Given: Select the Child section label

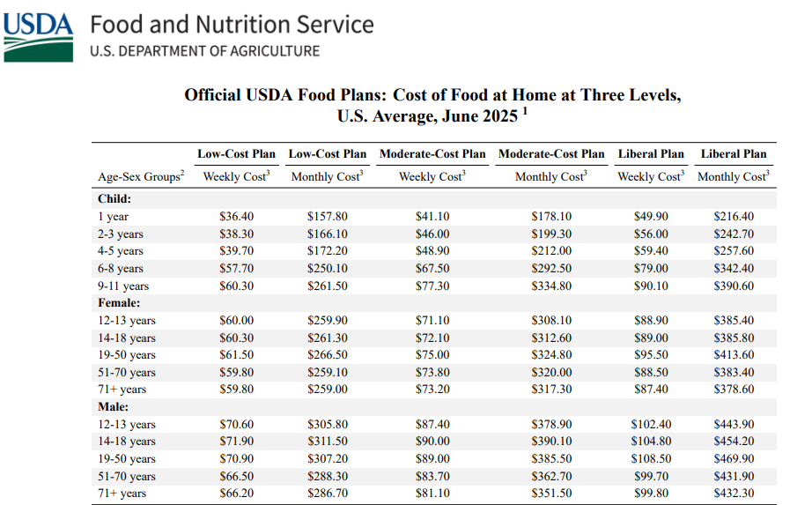Looking at the screenshot, I should 114,199.
